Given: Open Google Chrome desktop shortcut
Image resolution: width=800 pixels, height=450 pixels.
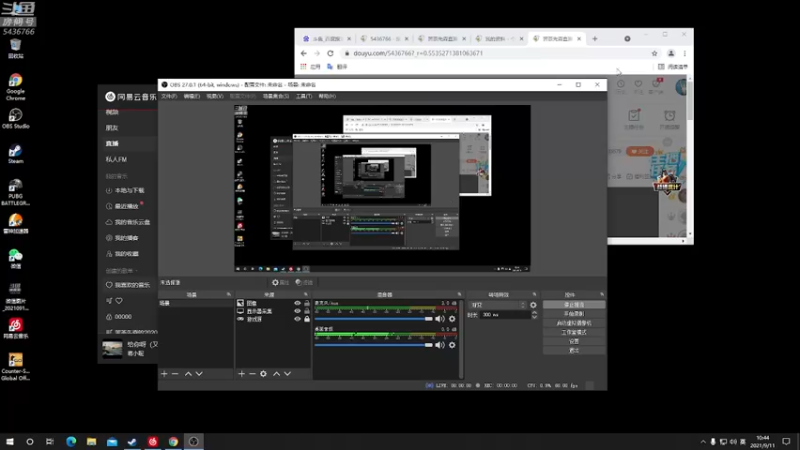Looking at the screenshot, I should click(x=15, y=87).
